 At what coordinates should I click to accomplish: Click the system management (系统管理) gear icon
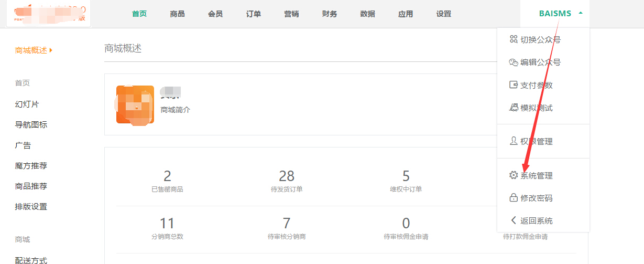[514, 175]
